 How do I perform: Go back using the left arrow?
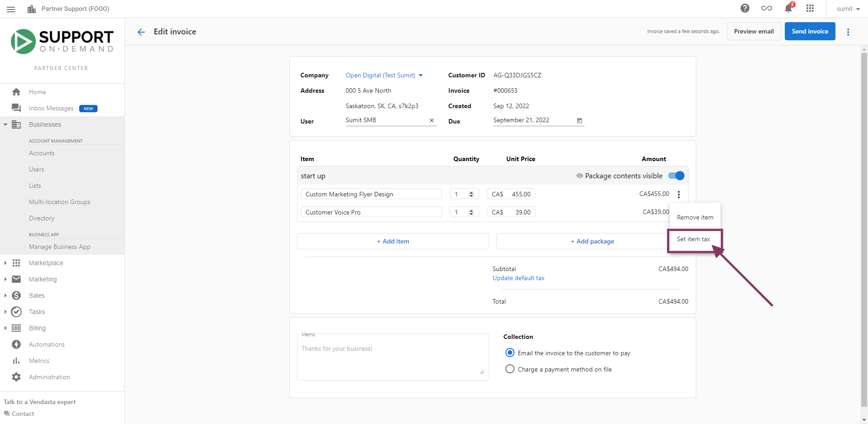141,32
